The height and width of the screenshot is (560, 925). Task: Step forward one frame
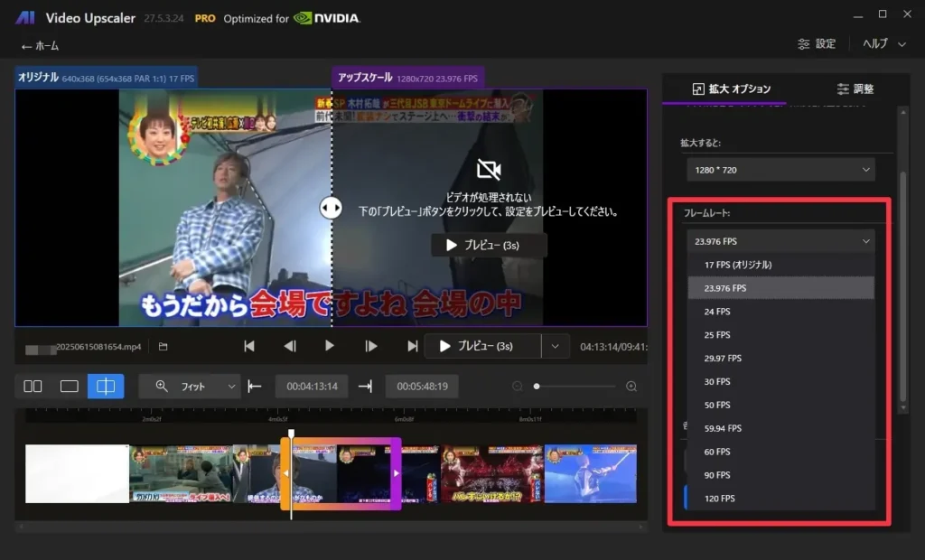coord(371,346)
